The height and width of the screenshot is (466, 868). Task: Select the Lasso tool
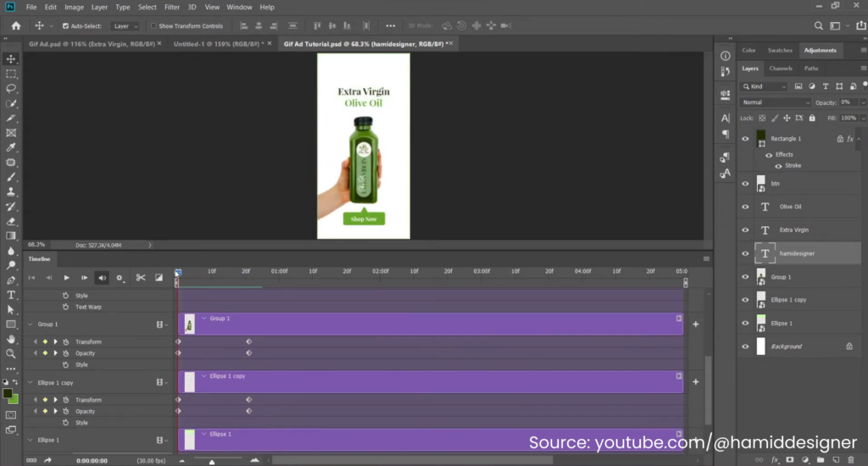[11, 88]
